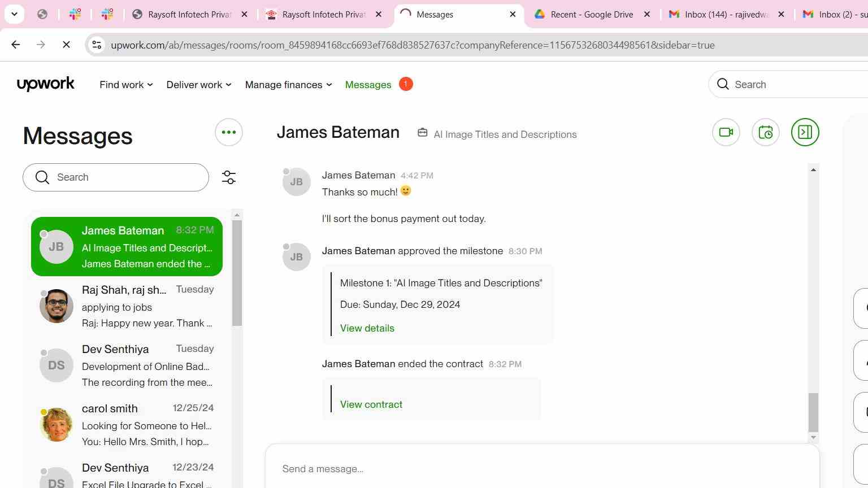Click the chat scrollbar up arrow
The image size is (868, 488).
click(813, 169)
